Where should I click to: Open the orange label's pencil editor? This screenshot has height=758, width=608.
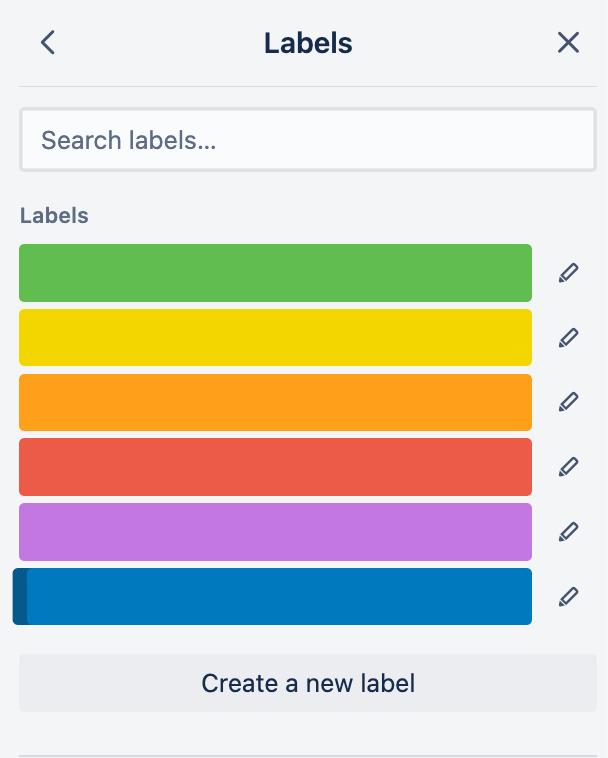[569, 402]
